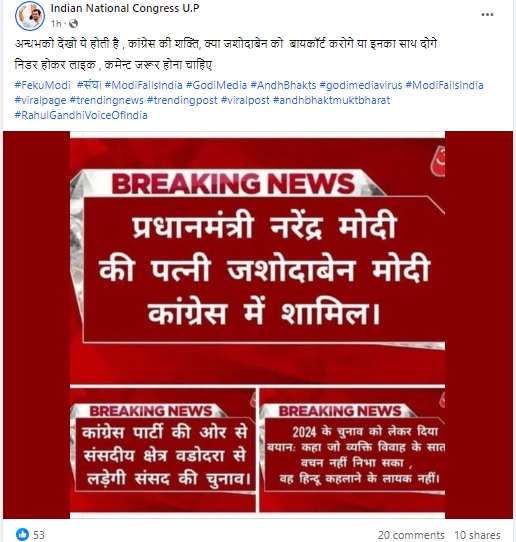
Task: Click the 1h post timestamp
Action: [56, 24]
